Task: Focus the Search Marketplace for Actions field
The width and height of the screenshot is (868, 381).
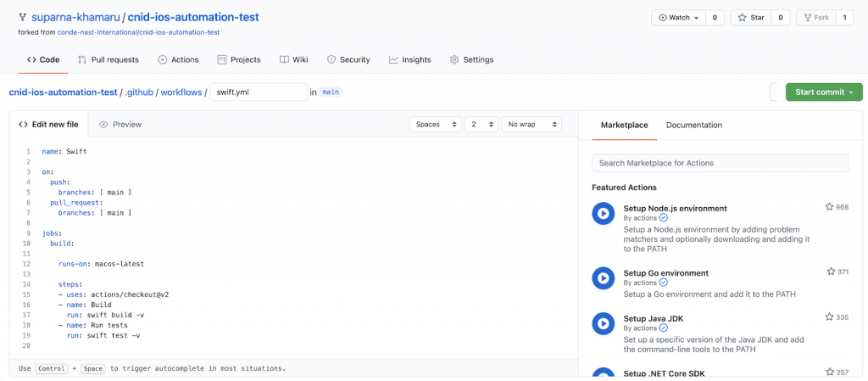Action: [x=720, y=163]
